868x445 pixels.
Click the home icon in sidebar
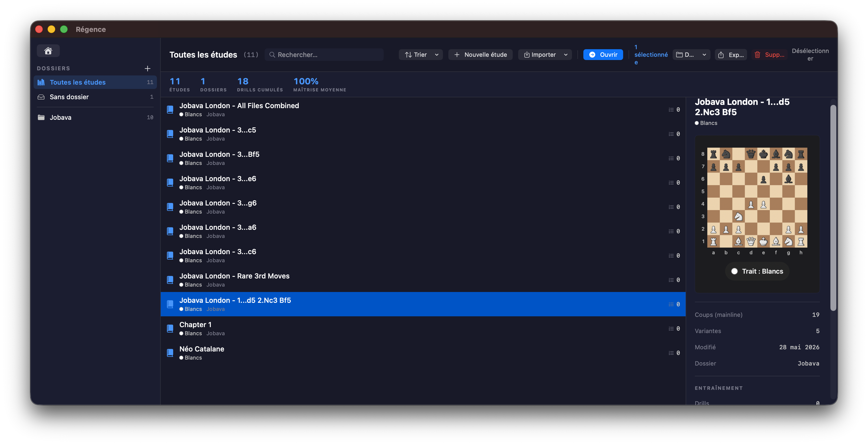pos(48,51)
